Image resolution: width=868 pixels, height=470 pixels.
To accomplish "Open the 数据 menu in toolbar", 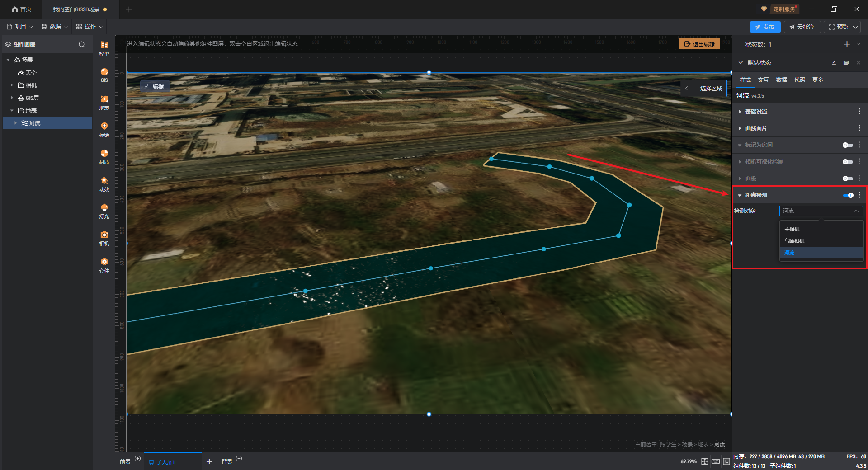I will coord(55,27).
